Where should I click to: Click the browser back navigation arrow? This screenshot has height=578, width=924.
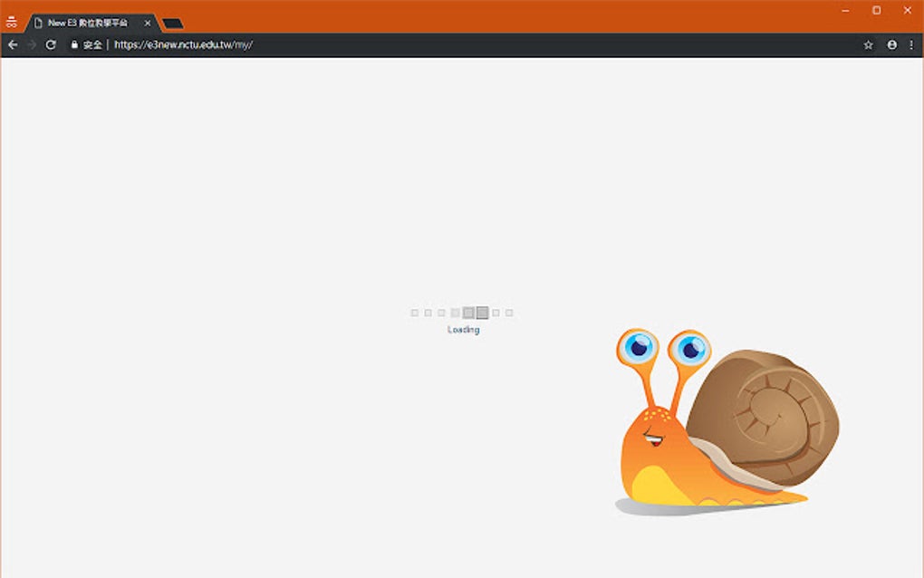pos(12,43)
